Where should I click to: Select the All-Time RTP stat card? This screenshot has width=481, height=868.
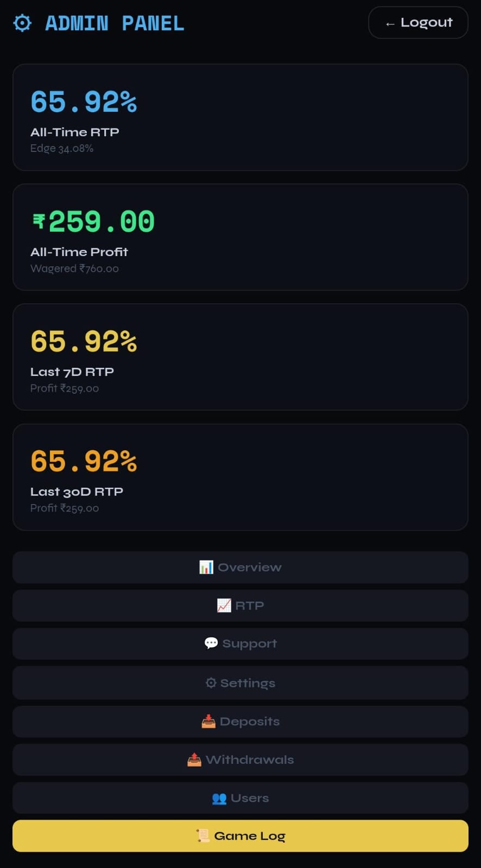click(240, 117)
